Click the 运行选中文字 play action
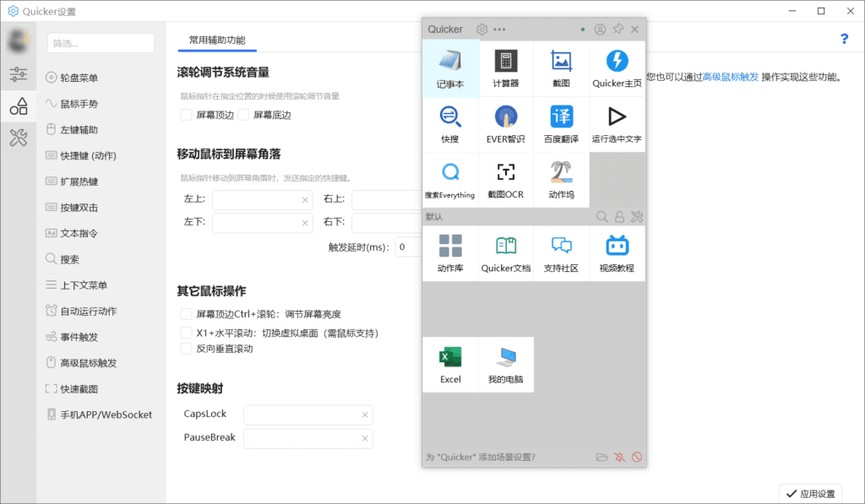Screen dimensions: 865x504 (x=617, y=125)
